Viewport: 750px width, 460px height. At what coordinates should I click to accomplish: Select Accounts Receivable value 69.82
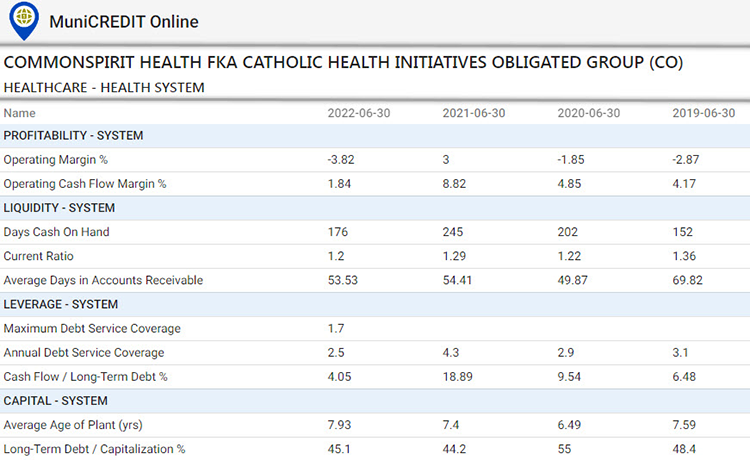687,281
